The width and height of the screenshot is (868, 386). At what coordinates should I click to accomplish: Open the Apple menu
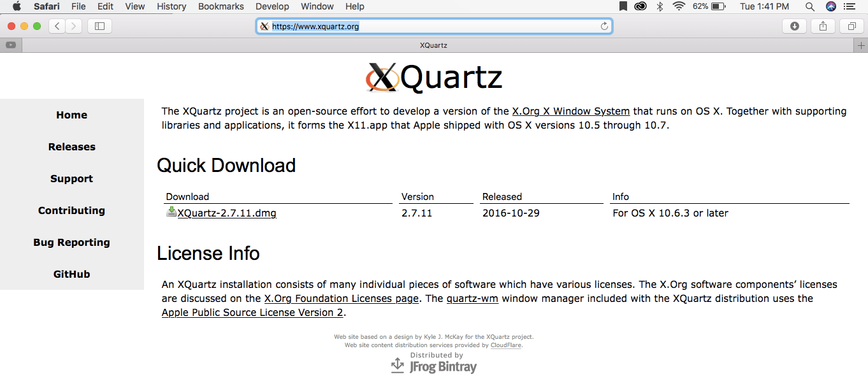pos(17,6)
